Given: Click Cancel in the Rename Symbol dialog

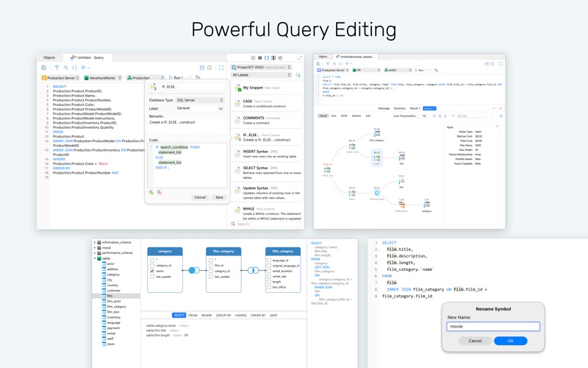Looking at the screenshot, I should 475,341.
